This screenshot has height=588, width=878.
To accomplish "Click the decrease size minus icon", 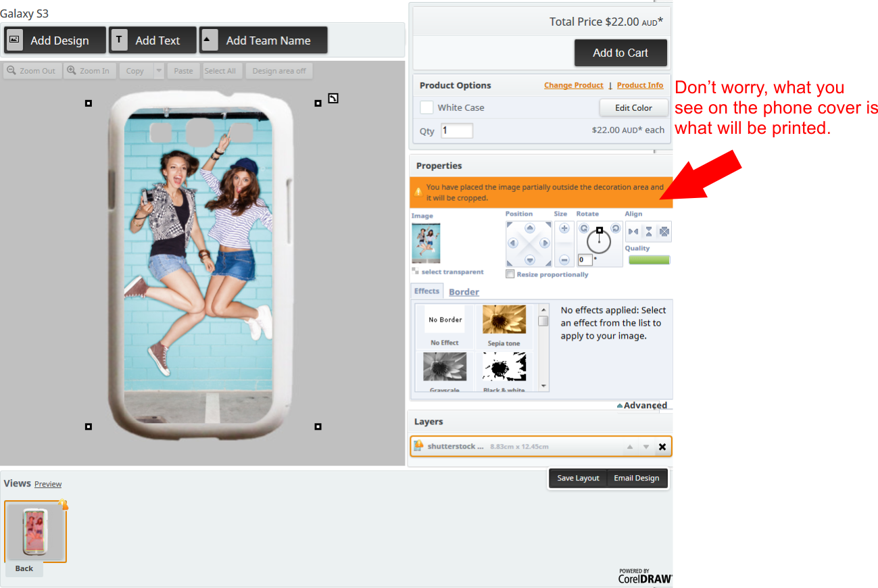I will 564,260.
